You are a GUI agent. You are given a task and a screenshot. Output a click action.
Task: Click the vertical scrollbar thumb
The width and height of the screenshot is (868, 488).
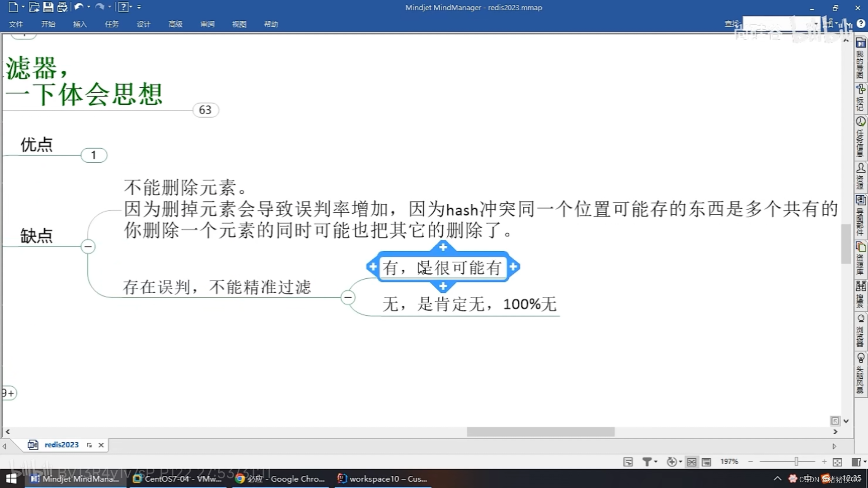pyautogui.click(x=846, y=243)
